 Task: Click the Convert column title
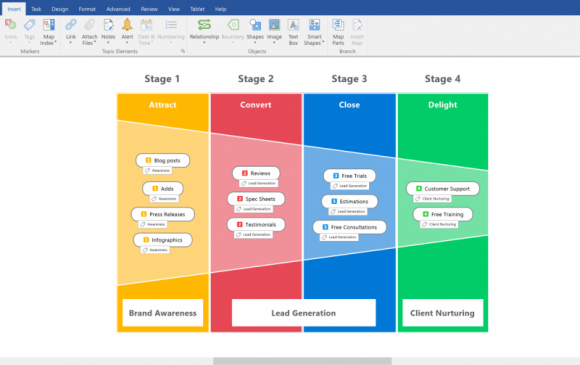tap(256, 105)
